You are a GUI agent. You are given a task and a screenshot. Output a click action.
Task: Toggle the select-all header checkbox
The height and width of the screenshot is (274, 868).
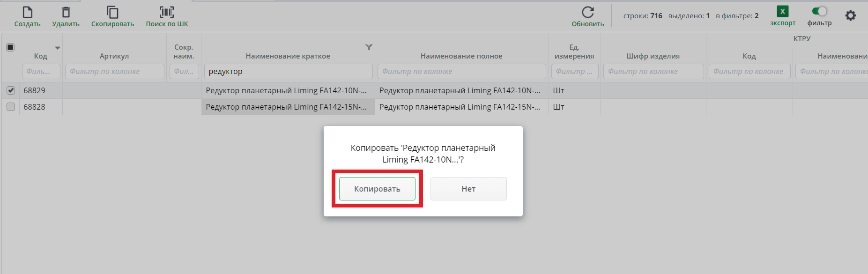[x=10, y=47]
